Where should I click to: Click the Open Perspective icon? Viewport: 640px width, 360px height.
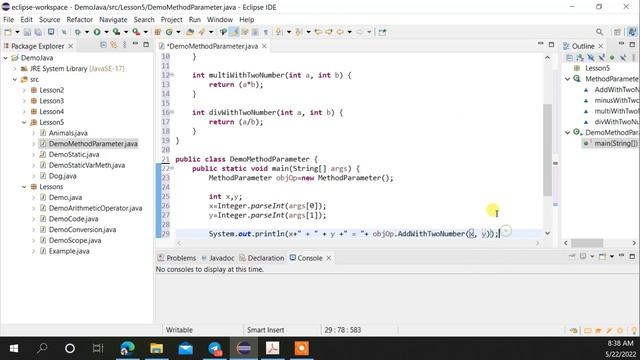point(617,32)
